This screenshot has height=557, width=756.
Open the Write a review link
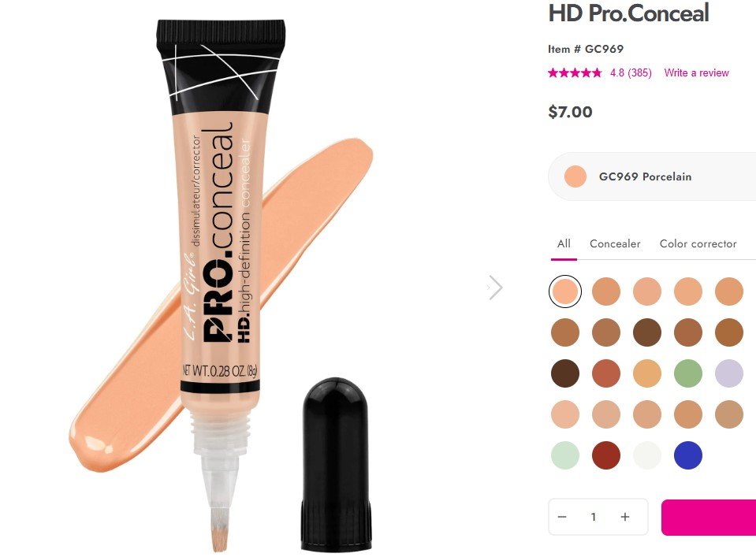[x=696, y=72]
